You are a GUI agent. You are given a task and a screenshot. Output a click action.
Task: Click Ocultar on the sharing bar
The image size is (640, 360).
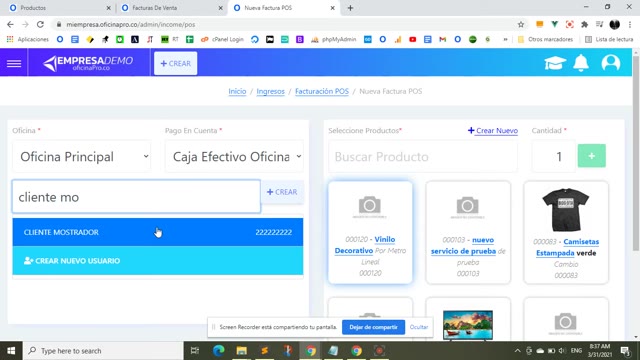[x=419, y=327]
